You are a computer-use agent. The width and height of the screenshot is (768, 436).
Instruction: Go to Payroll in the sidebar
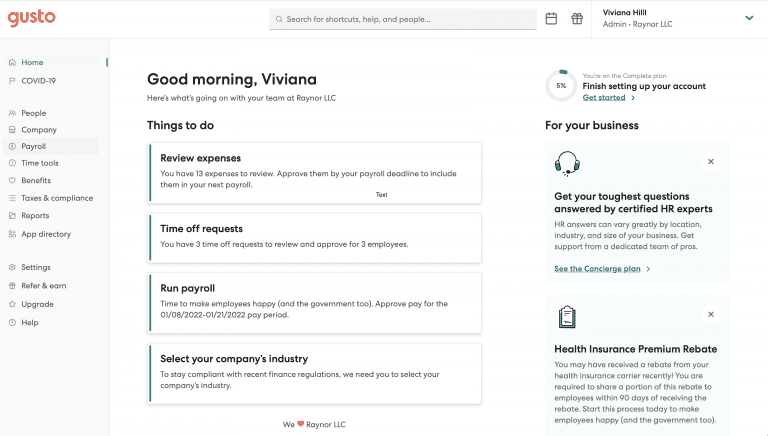(x=33, y=146)
